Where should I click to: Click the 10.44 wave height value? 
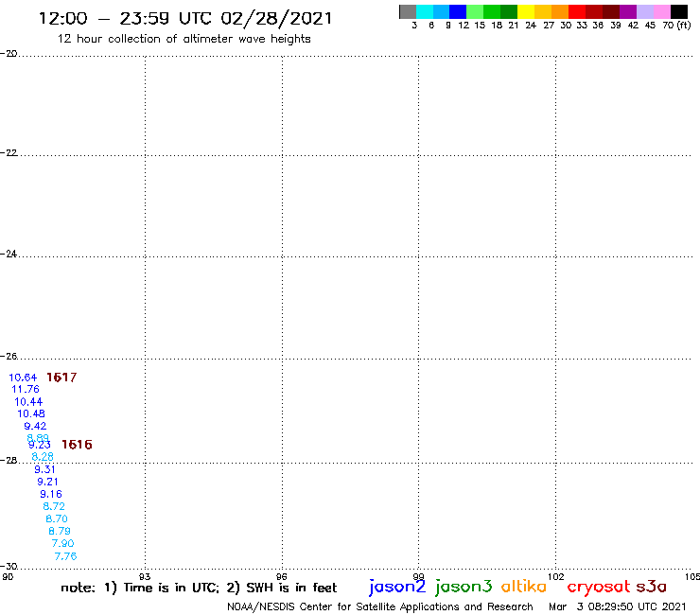click(x=28, y=402)
